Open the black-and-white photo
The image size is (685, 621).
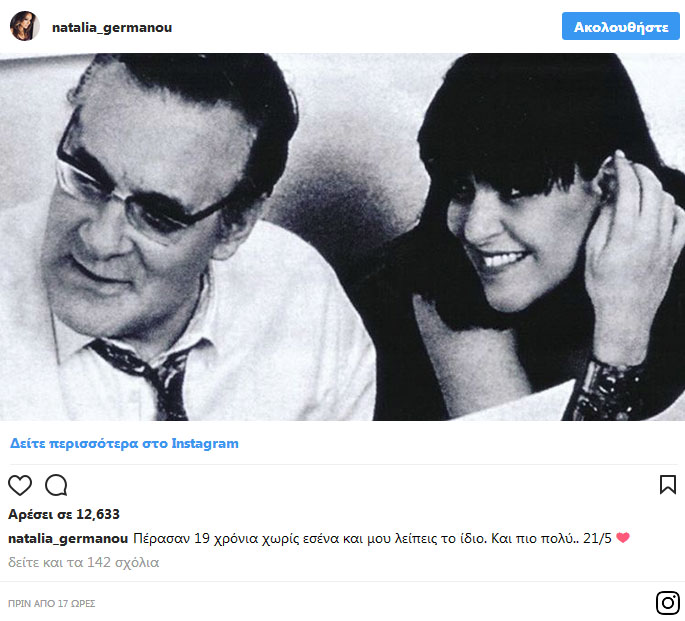(x=342, y=237)
